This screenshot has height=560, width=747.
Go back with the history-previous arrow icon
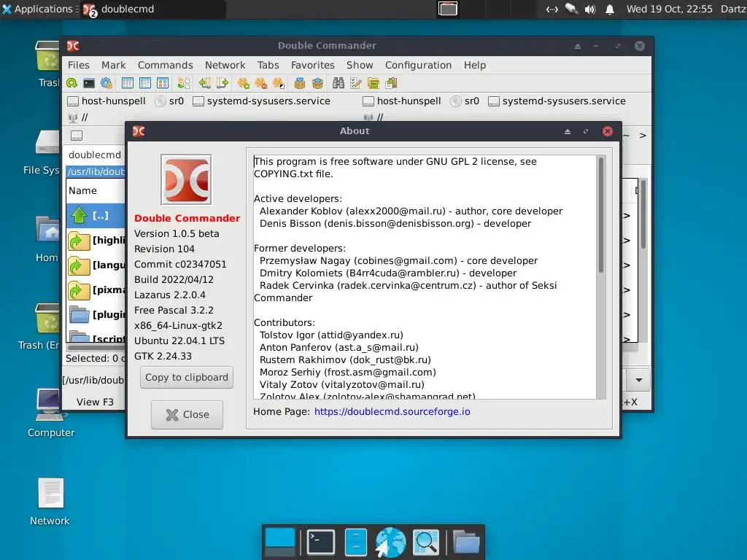pos(205,83)
